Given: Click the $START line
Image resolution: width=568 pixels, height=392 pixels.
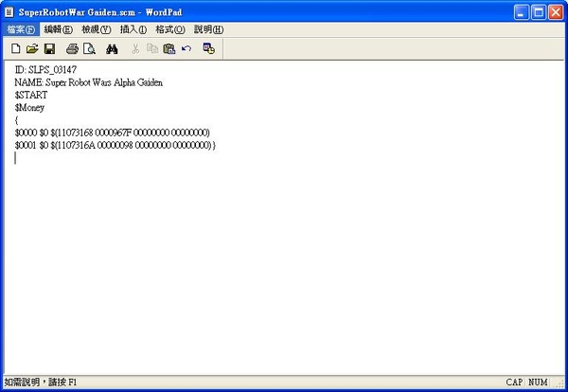Looking at the screenshot, I should 31,95.
